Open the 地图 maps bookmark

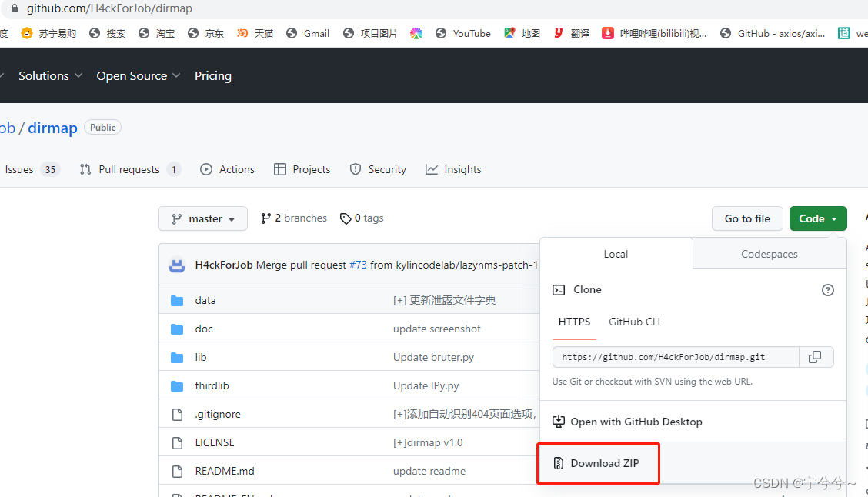522,33
